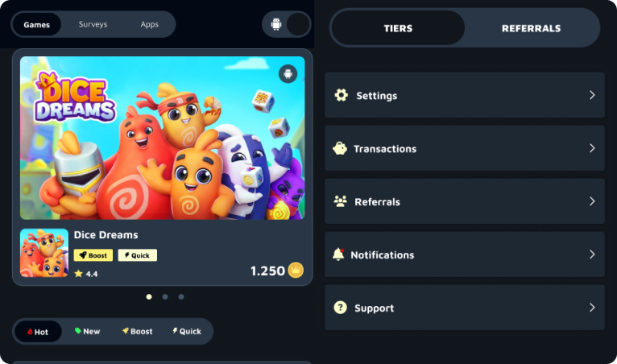617x364 pixels.
Task: Open Support using its chevron arrow
Action: tap(592, 308)
